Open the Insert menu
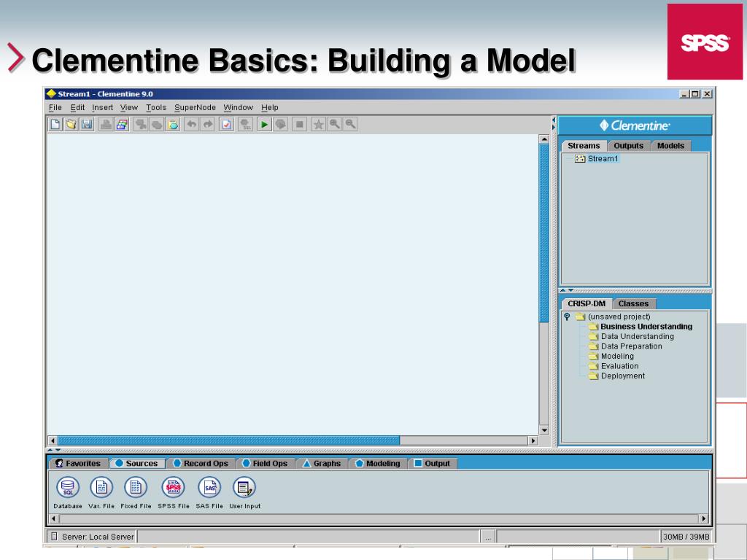This screenshot has height=560, width=747. (x=102, y=108)
